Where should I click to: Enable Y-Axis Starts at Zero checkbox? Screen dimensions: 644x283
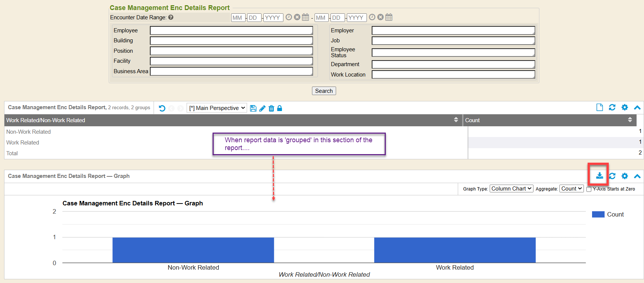589,189
